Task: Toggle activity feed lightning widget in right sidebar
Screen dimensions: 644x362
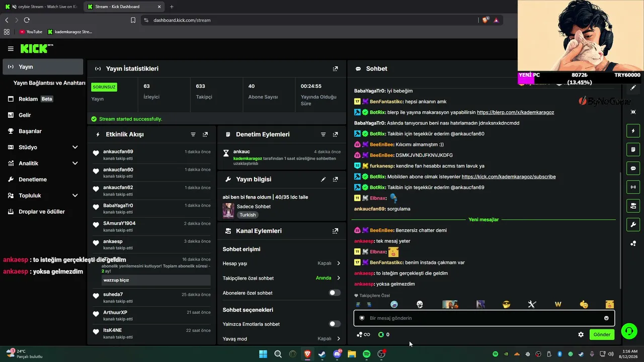Action: click(x=633, y=131)
